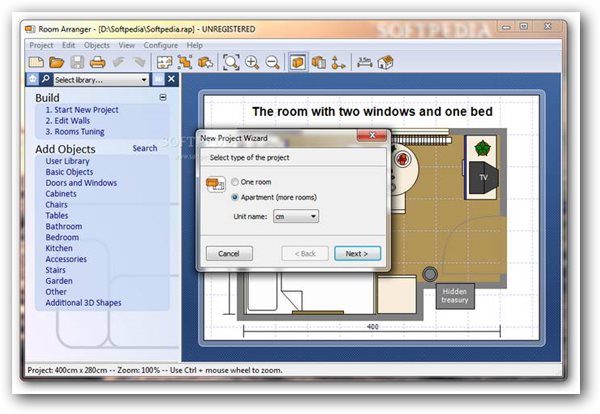Collapse the Build section
The width and height of the screenshot is (600, 414).
[x=163, y=98]
